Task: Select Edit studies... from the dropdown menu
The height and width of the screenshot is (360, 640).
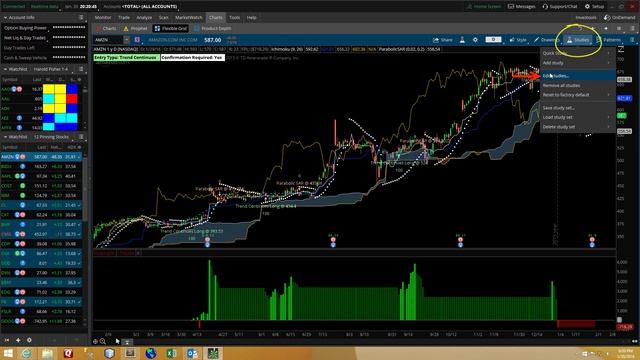Action: pos(578,76)
